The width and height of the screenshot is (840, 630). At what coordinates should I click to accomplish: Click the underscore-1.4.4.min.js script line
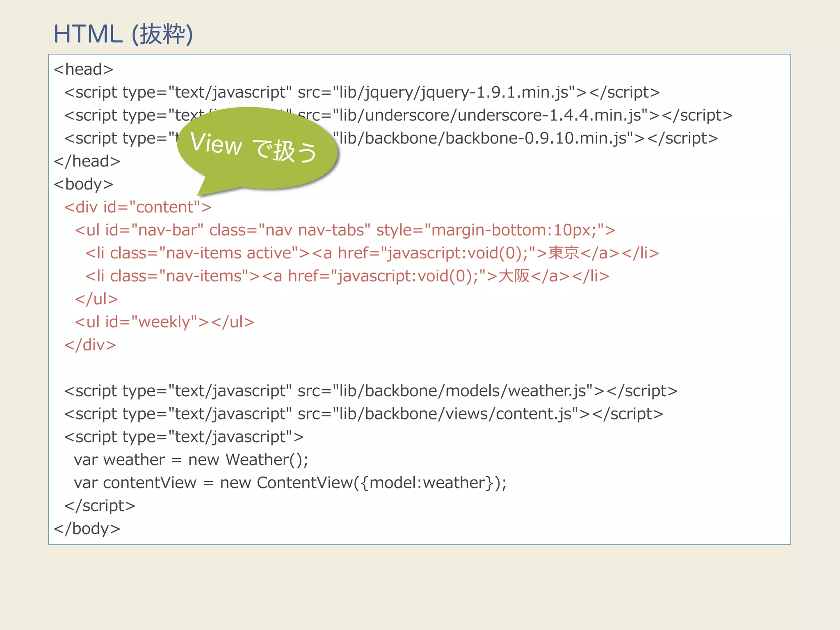pyautogui.click(x=398, y=115)
